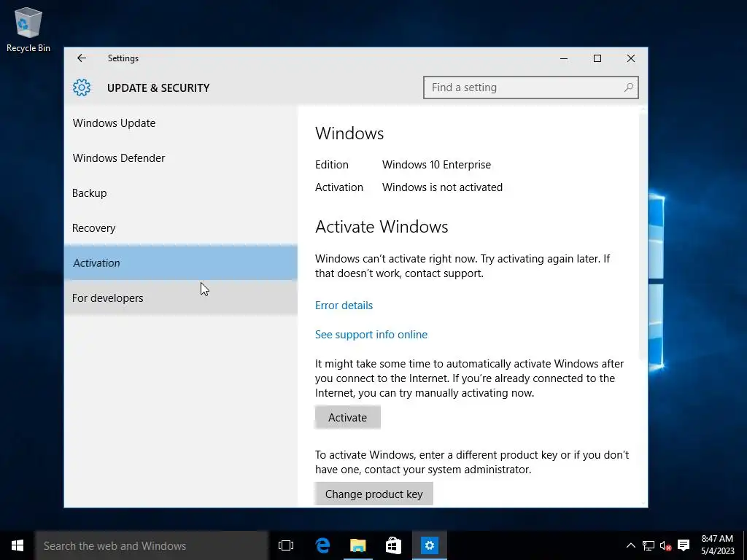This screenshot has width=747, height=560.
Task: Click the Activate button
Action: (x=347, y=417)
